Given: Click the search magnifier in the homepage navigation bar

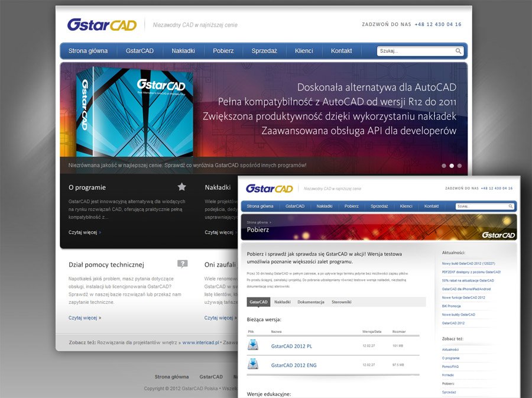Looking at the screenshot, I should coord(458,51).
